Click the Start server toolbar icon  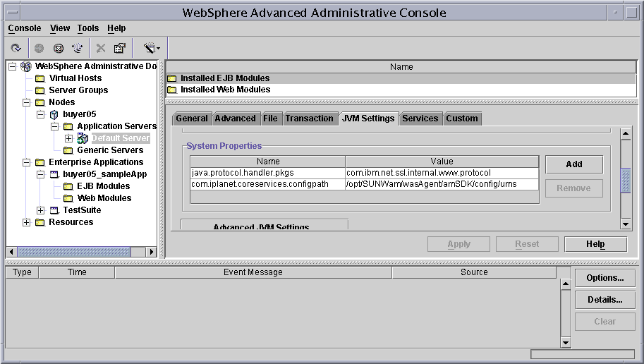point(39,49)
